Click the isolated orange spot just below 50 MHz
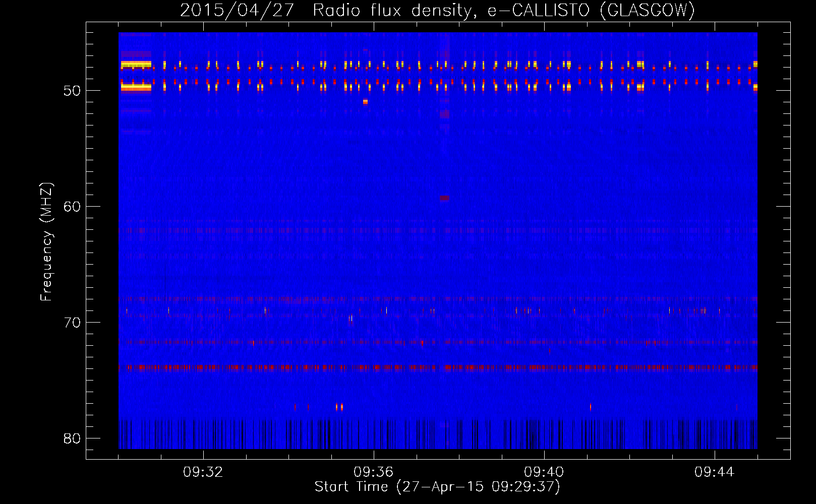 tap(365, 102)
